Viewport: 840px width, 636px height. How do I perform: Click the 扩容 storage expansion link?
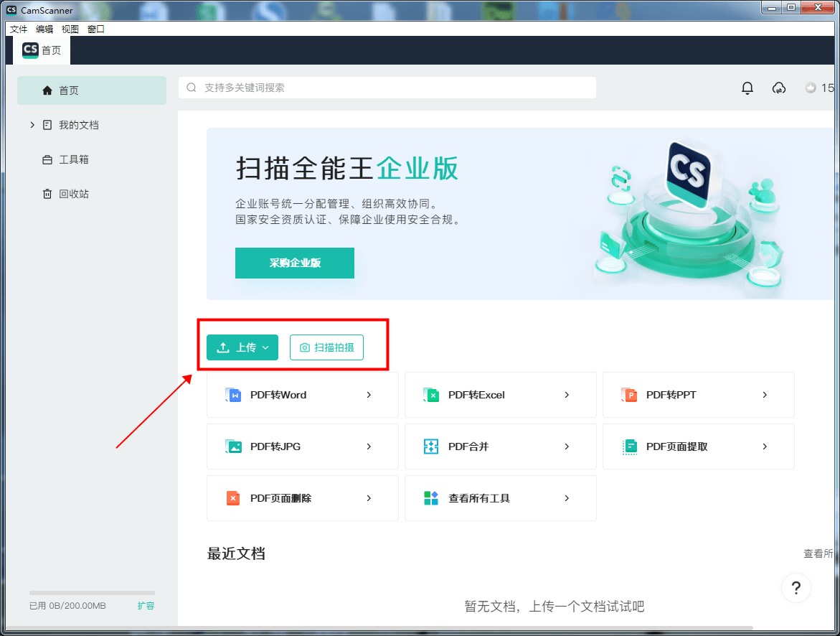146,605
